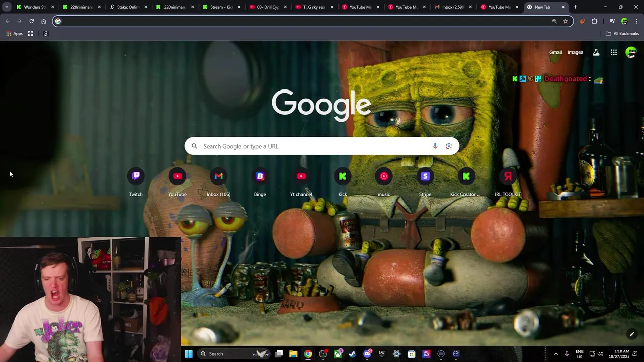Open the Apps bookmark shortcut
Screen dimensions: 644x362
click(x=14, y=34)
